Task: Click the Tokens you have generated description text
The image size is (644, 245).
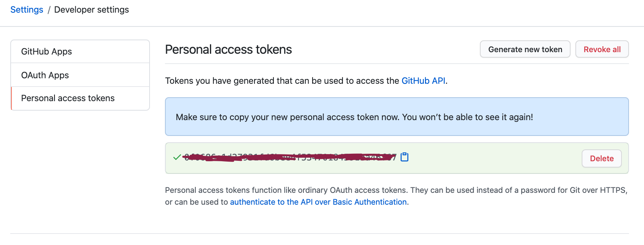Action: [x=282, y=81]
